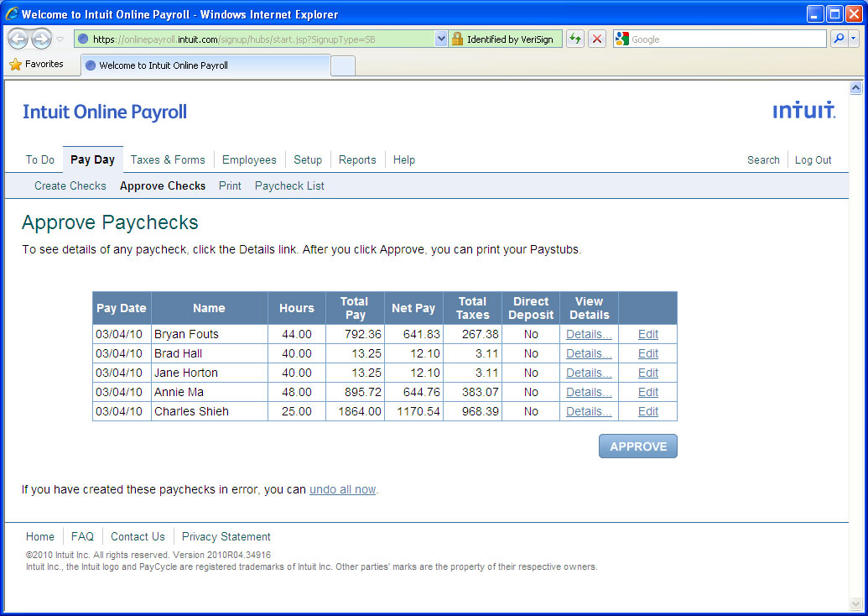Open the Contact Us footer link
This screenshot has height=616, width=868.
tap(138, 537)
